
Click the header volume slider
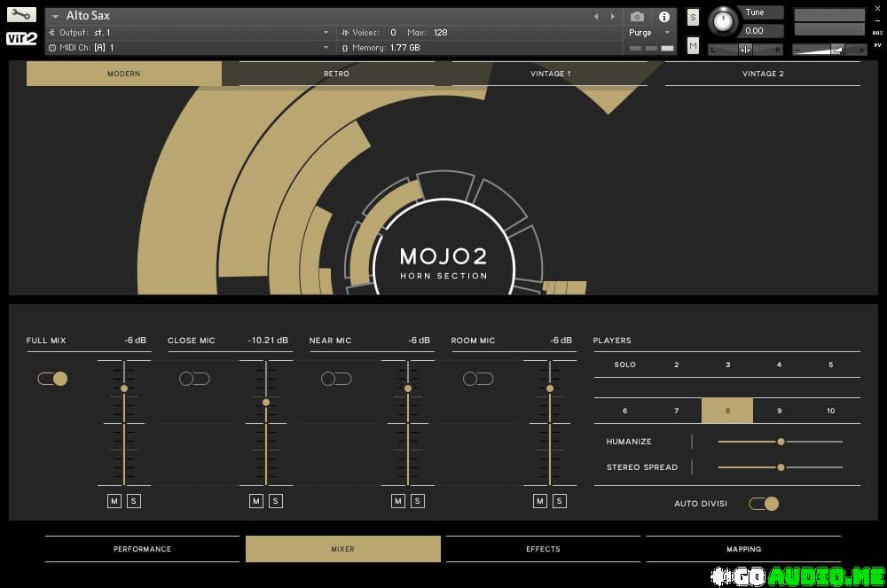tap(830, 50)
